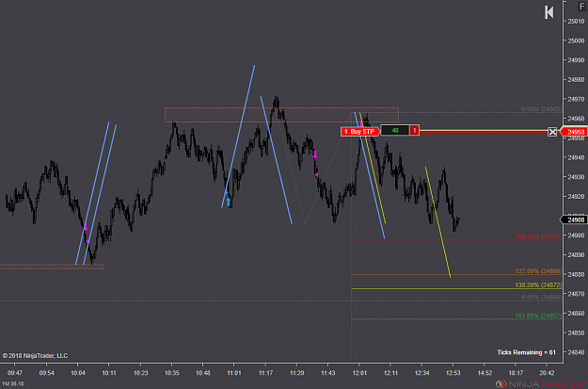588x389 pixels.
Task: Click the 12:53 time axis label
Action: pyautogui.click(x=453, y=373)
